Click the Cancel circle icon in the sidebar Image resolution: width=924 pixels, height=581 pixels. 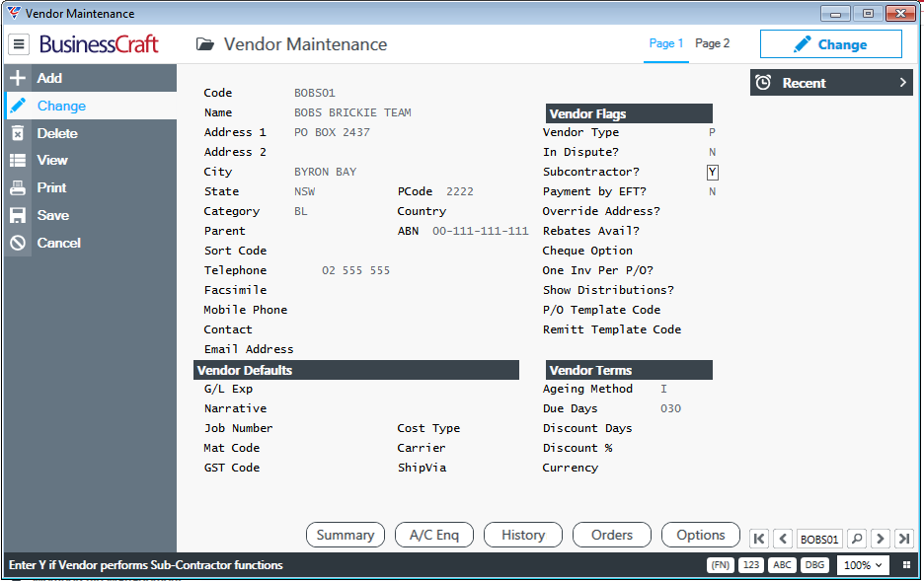18,243
